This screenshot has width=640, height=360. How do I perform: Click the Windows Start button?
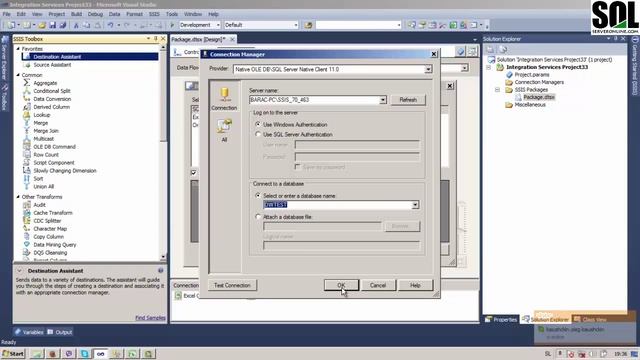point(13,353)
